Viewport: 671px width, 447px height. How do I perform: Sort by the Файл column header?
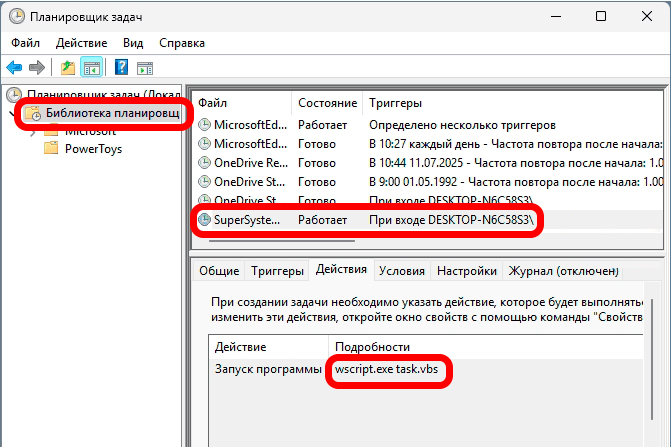[242, 103]
